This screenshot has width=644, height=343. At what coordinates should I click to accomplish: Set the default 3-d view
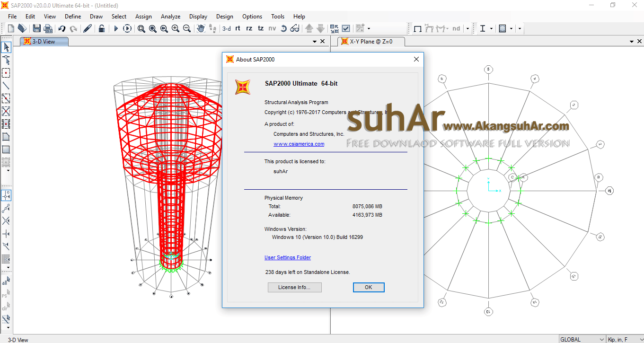tap(227, 28)
